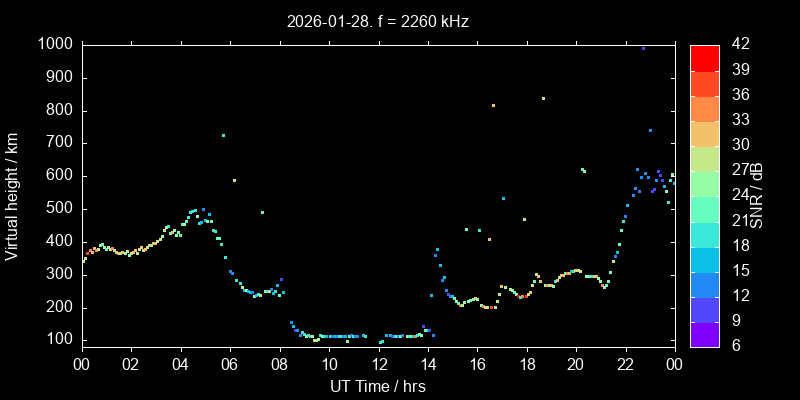This screenshot has height=400, width=800.
Task: Click the '06' tick label on time axis
Action: 230,364
